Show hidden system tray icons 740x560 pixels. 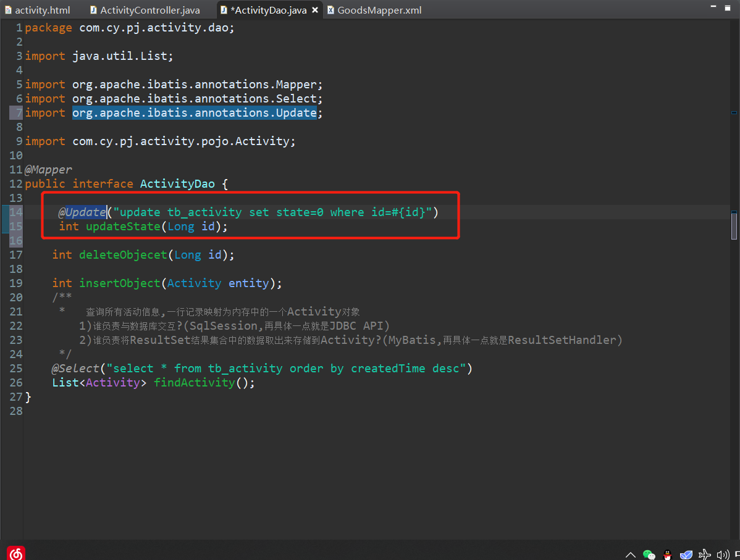click(x=631, y=555)
